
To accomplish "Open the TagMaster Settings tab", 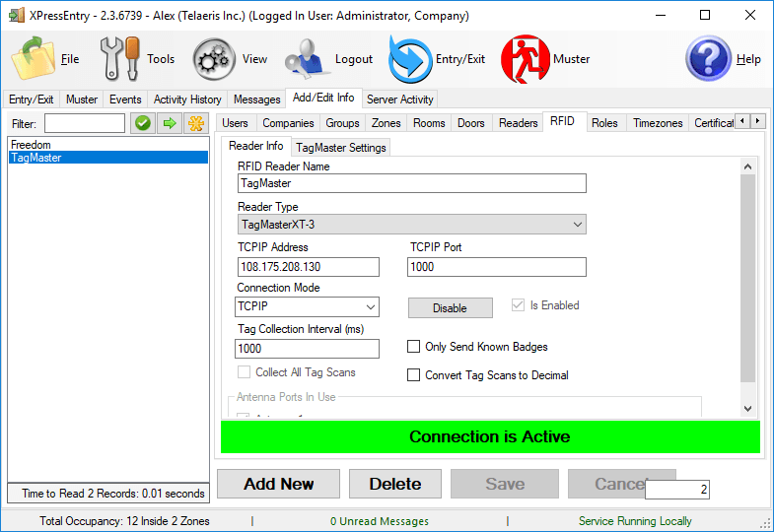I will tap(341, 148).
